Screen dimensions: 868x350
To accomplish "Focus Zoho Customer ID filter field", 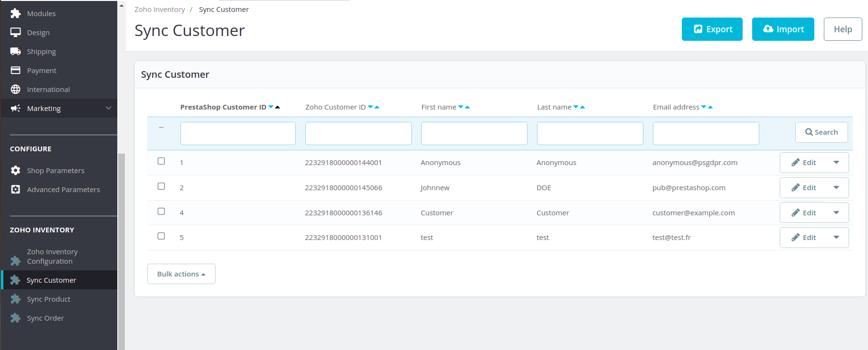I will (x=359, y=133).
